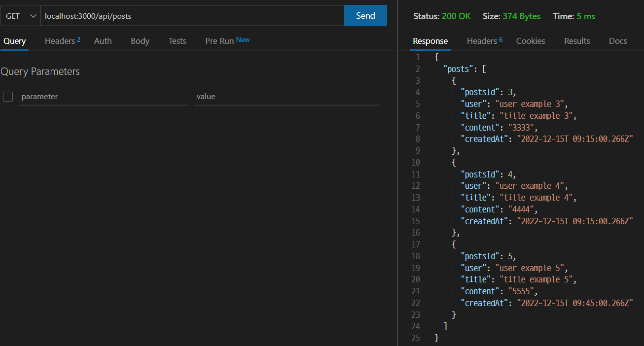Click the Time 5 ms text
Image resolution: width=644 pixels, height=346 pixels.
pos(574,16)
